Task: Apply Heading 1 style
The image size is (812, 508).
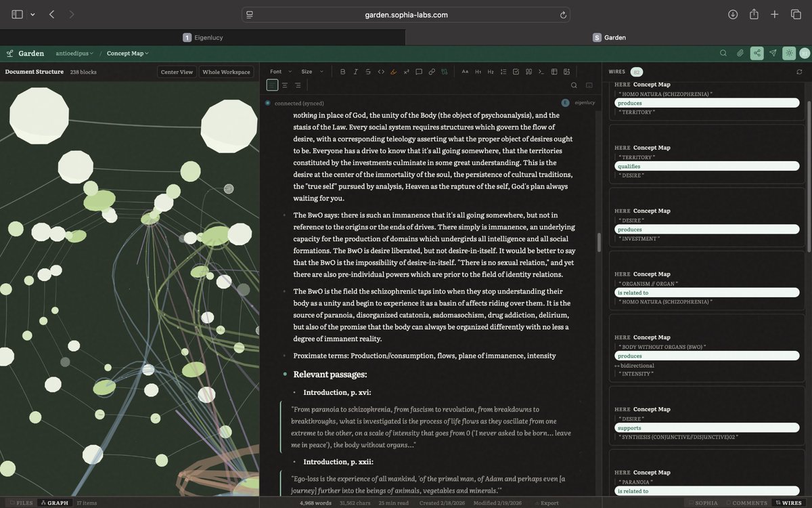Action: tap(478, 72)
